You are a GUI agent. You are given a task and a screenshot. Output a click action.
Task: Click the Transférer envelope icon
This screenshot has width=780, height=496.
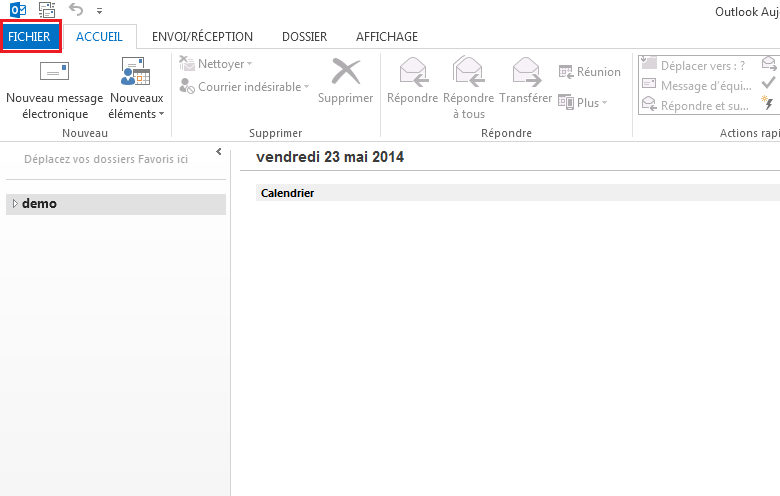(525, 73)
